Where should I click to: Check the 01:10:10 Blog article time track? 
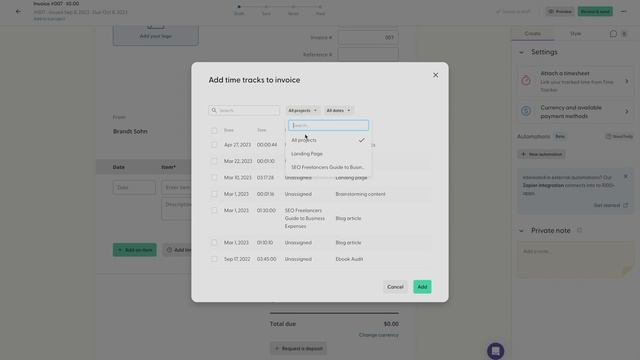[x=214, y=242]
